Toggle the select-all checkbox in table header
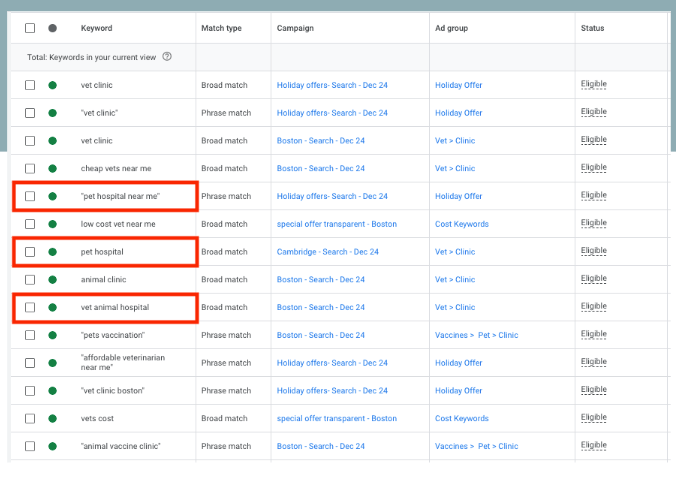The image size is (676, 493). pyautogui.click(x=30, y=28)
